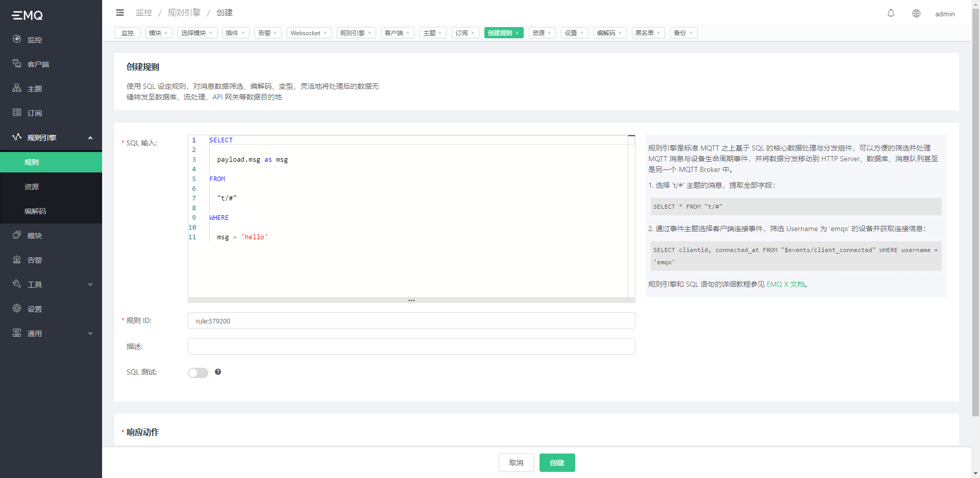Switch to the 资源 tab
This screenshot has height=478, width=980.
[x=542, y=33]
